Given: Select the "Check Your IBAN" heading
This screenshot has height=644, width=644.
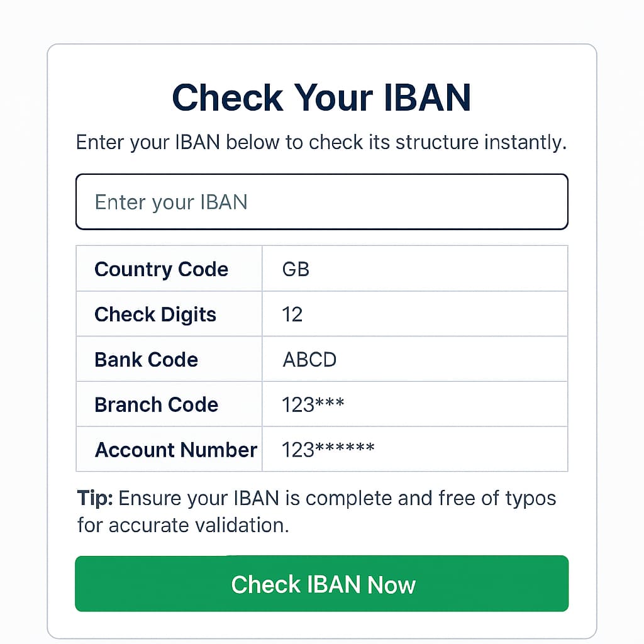Looking at the screenshot, I should (x=321, y=97).
